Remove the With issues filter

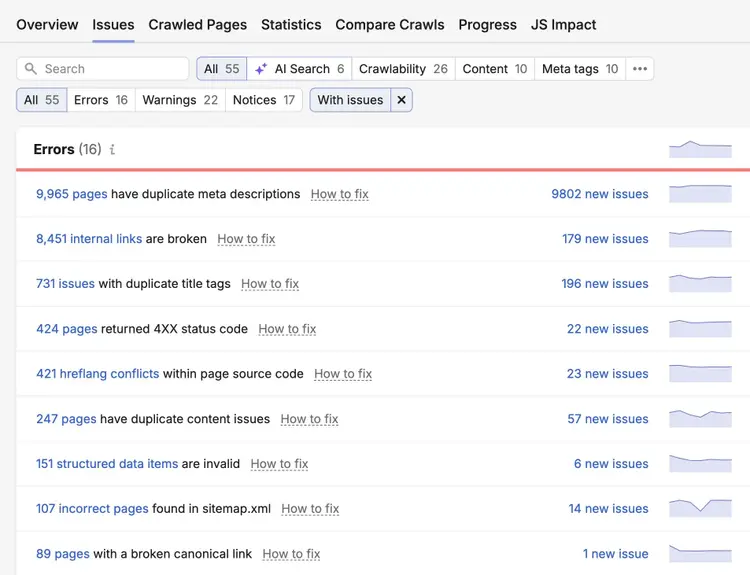pyautogui.click(x=401, y=100)
